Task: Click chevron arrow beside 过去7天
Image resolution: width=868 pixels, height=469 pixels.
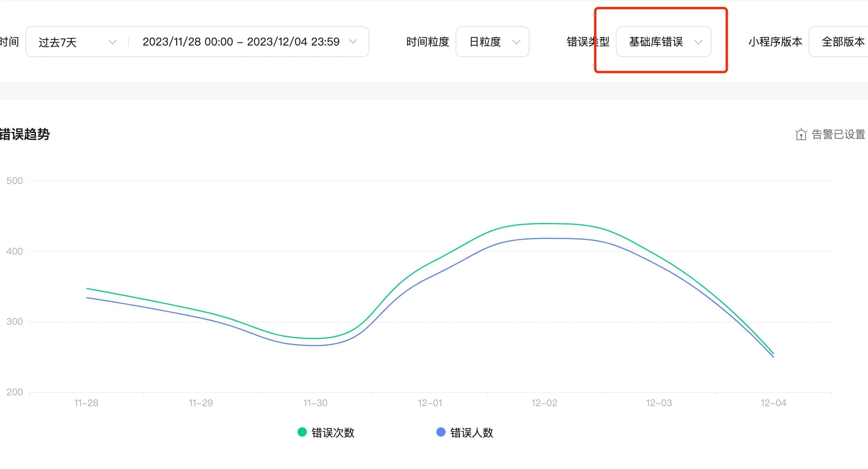Action: (113, 42)
